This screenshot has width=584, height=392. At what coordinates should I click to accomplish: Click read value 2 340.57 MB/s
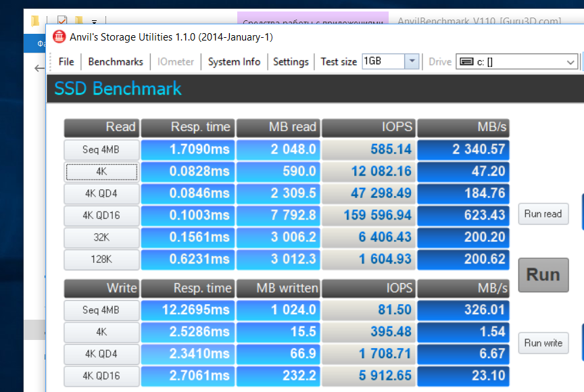point(463,149)
